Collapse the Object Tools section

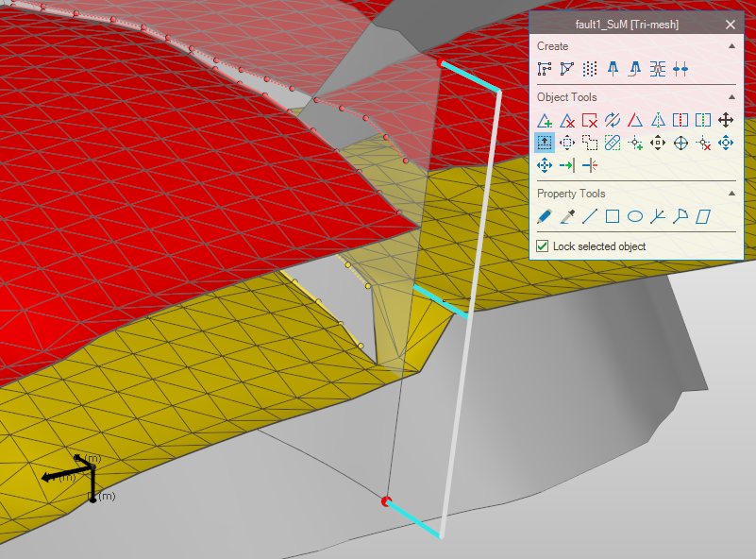(x=731, y=97)
